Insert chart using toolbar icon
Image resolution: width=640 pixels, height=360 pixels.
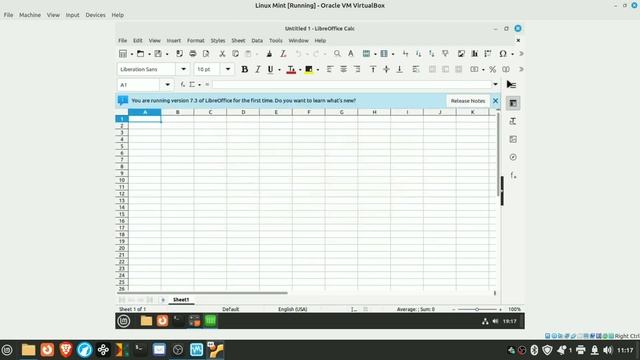point(475,53)
